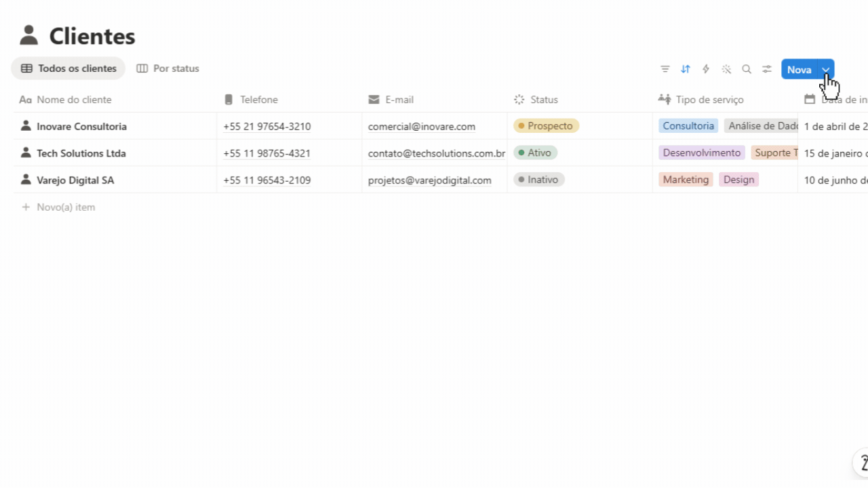Click the person icon next to Tech Solutions Ltda

click(x=26, y=152)
